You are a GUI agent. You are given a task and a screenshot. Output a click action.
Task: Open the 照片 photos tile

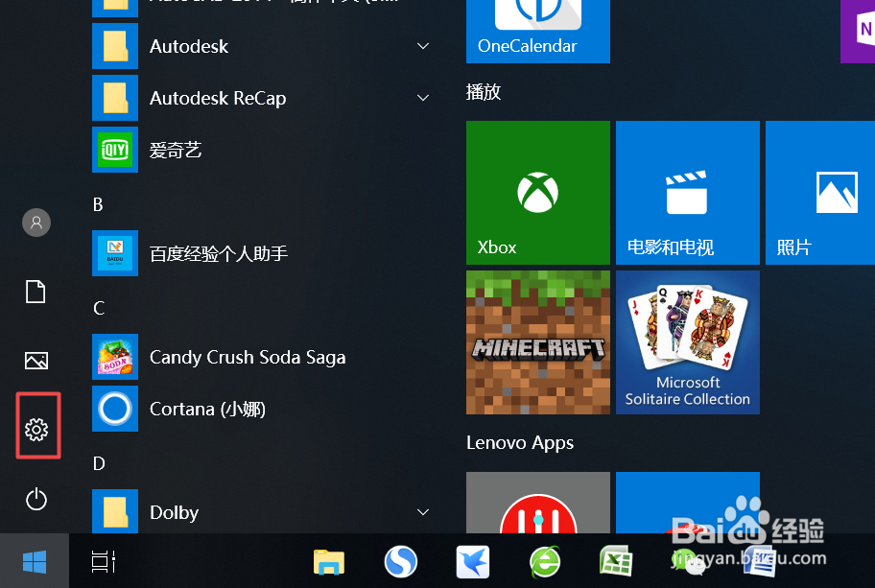(x=820, y=193)
